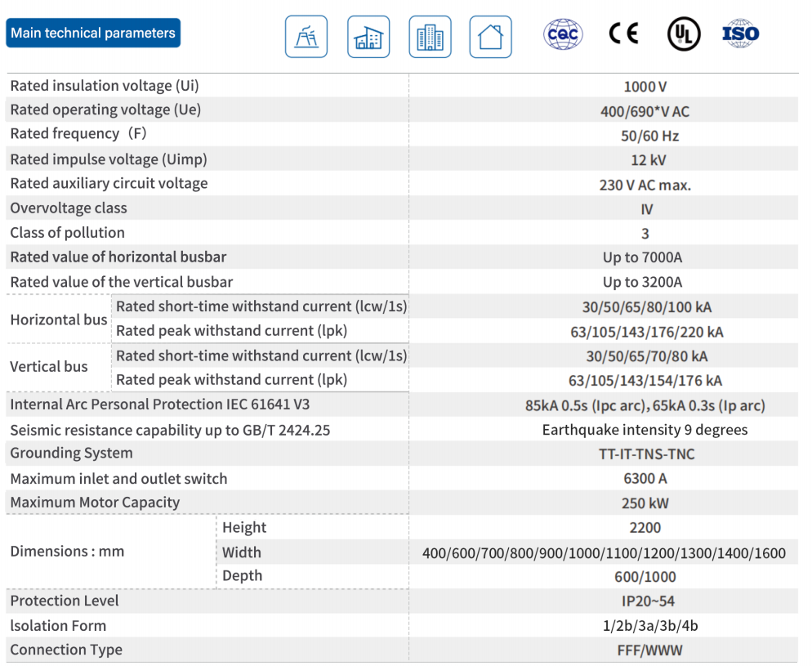Screen dimensions: 812x666
Task: Select the 'Connection Type' label
Action: coord(67,650)
